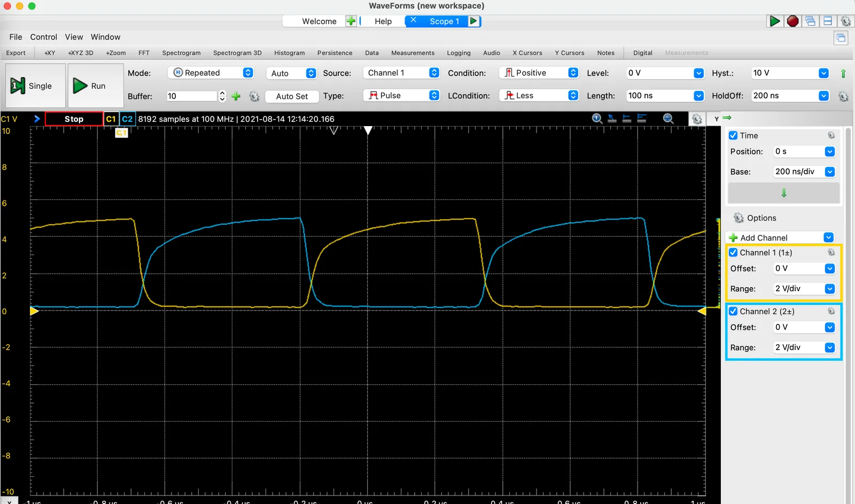855x504 pixels.
Task: Click the zoom 1 magnifier above the plot
Action: (597, 119)
